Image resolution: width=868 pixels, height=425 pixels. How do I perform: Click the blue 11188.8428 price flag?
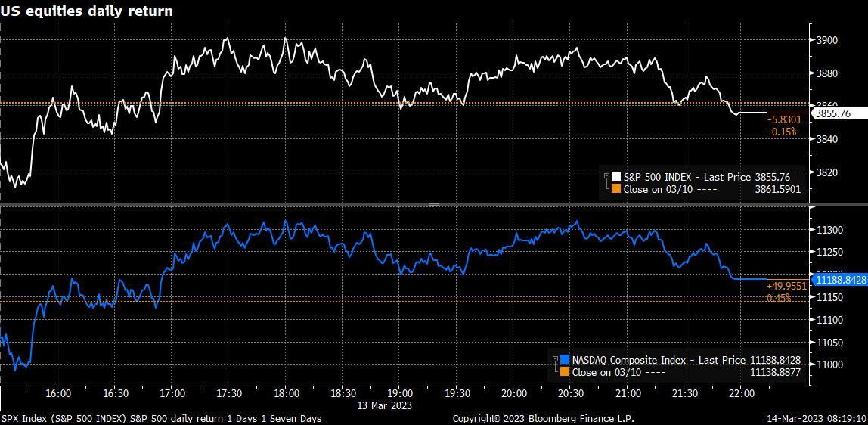pyautogui.click(x=839, y=280)
